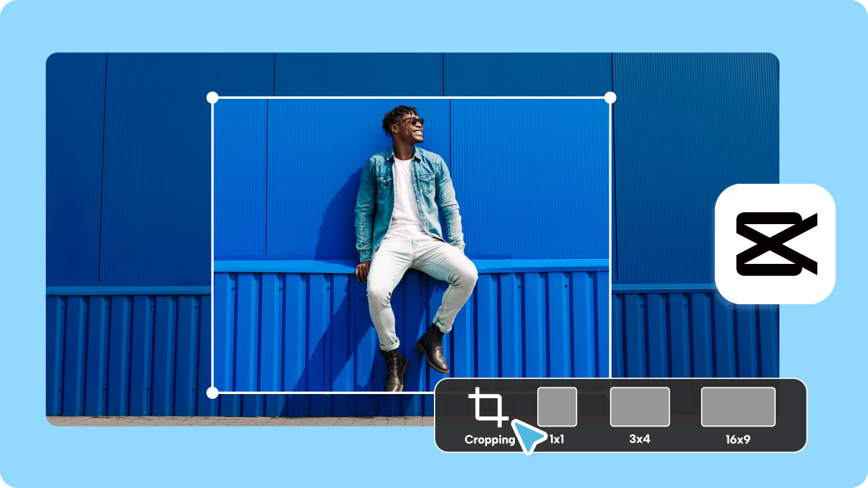Select the 16x9 widescreen aspect ratio icon
868x488 pixels.
click(738, 407)
